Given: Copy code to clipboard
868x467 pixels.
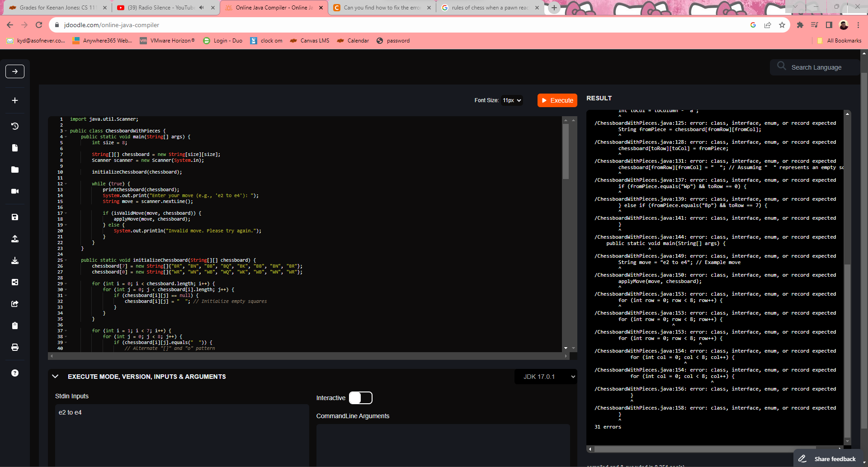Looking at the screenshot, I should click(x=14, y=325).
